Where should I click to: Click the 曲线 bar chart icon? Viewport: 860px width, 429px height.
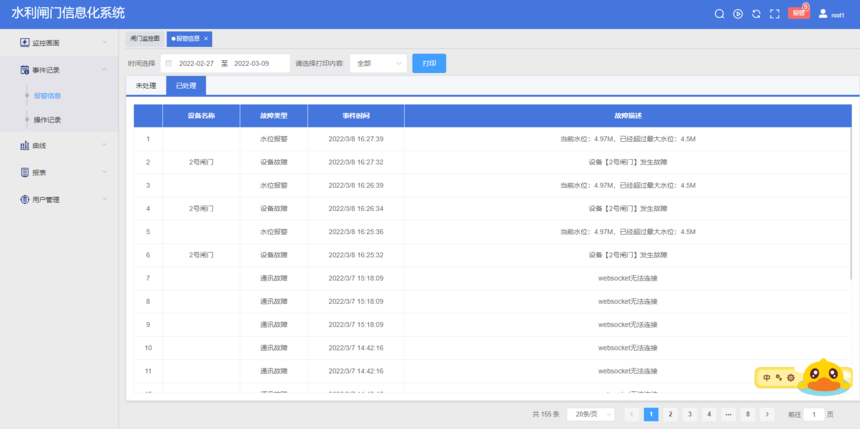[25, 145]
